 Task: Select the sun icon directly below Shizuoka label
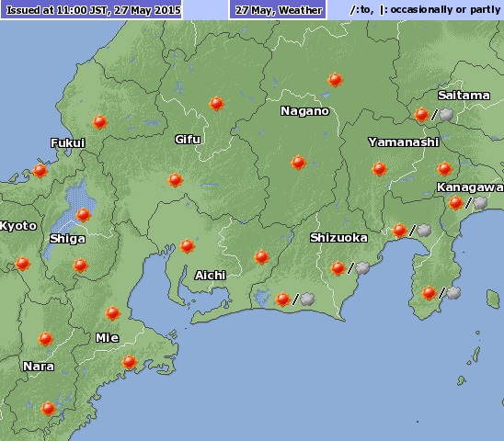click(338, 268)
